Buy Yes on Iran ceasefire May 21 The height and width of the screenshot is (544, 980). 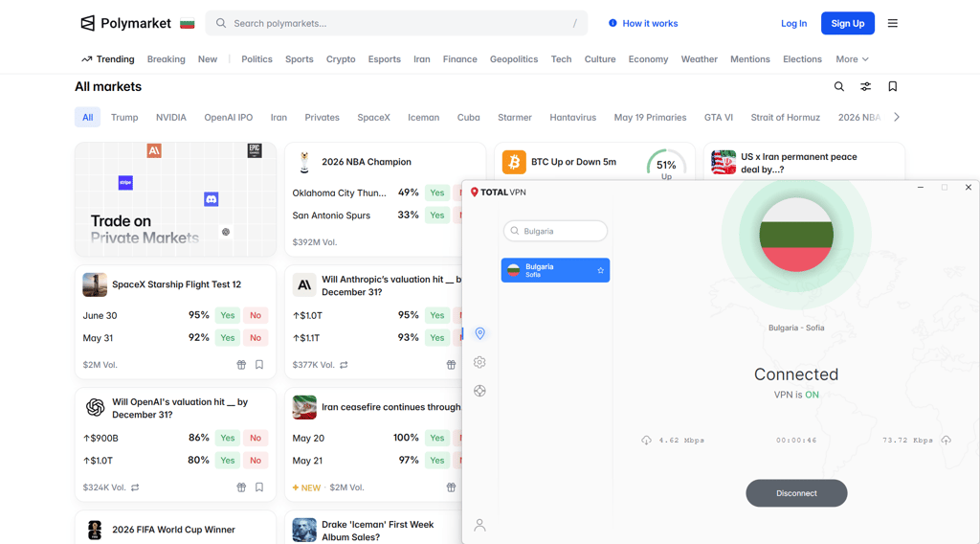pyautogui.click(x=436, y=461)
